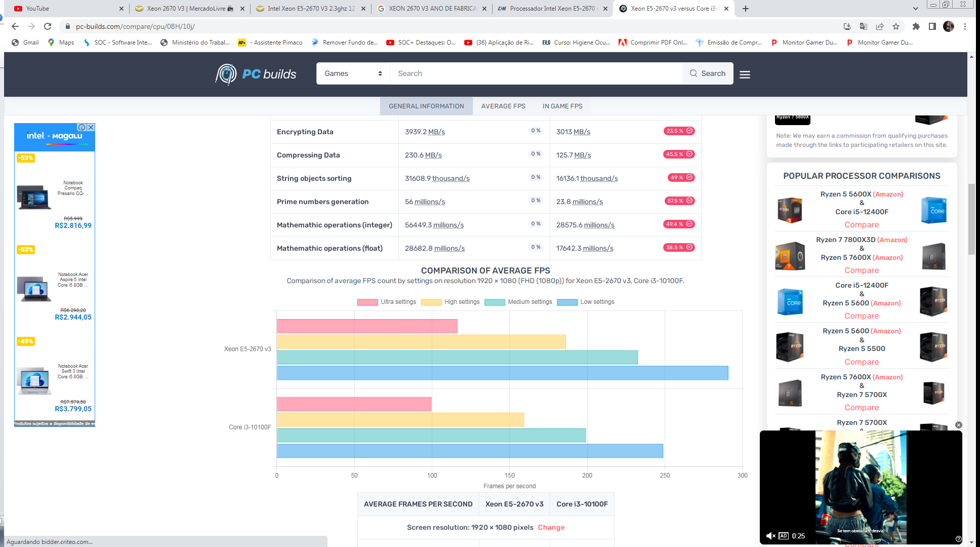Toggle the browser side panel icon
This screenshot has width=980, height=547.
[932, 26]
